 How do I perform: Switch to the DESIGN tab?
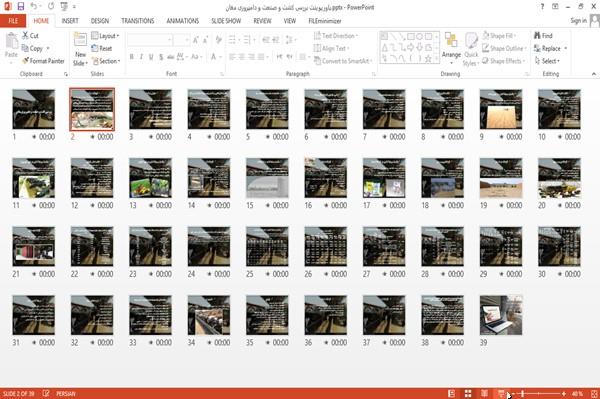tap(100, 21)
